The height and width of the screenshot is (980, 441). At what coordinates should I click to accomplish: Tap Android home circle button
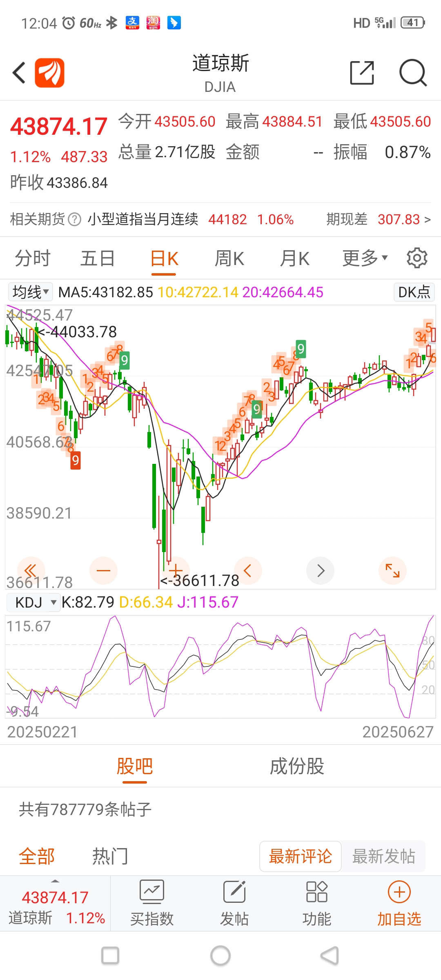[220, 955]
